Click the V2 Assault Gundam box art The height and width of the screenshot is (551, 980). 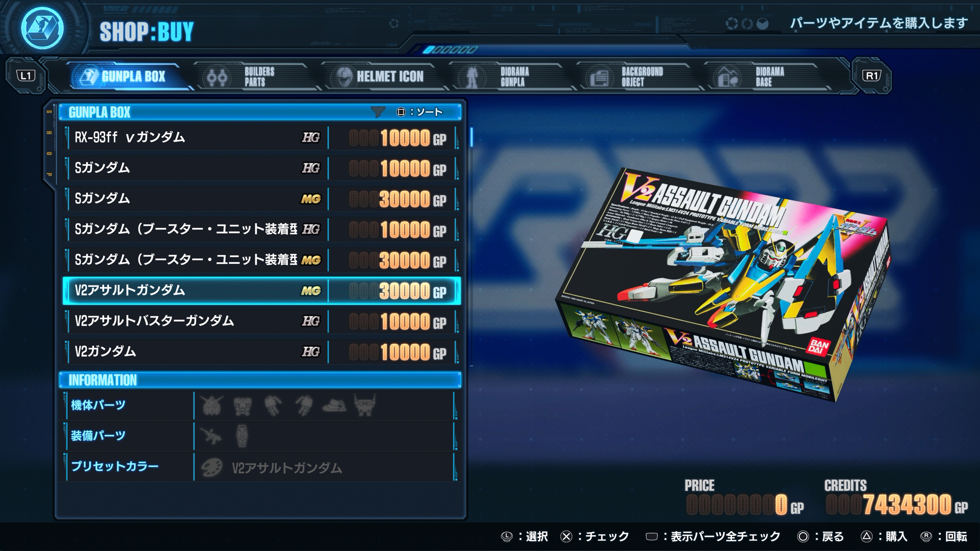pyautogui.click(x=723, y=285)
